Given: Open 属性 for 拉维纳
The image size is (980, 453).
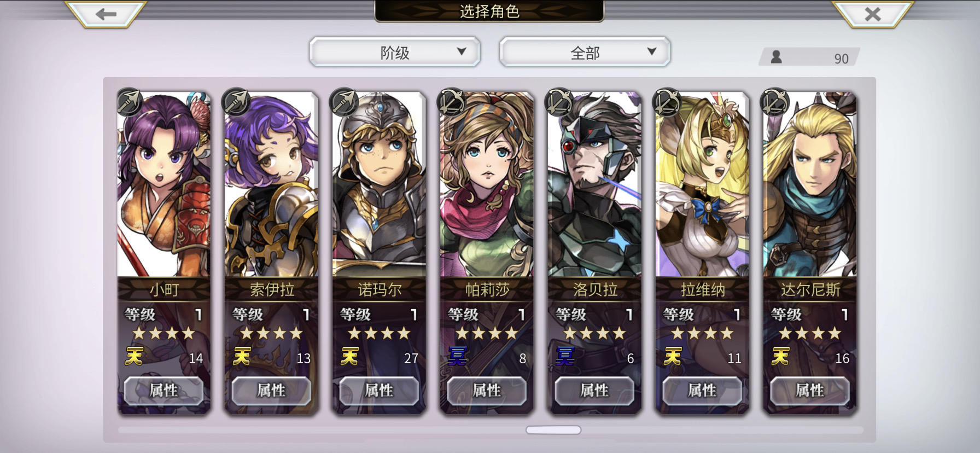Looking at the screenshot, I should (702, 391).
